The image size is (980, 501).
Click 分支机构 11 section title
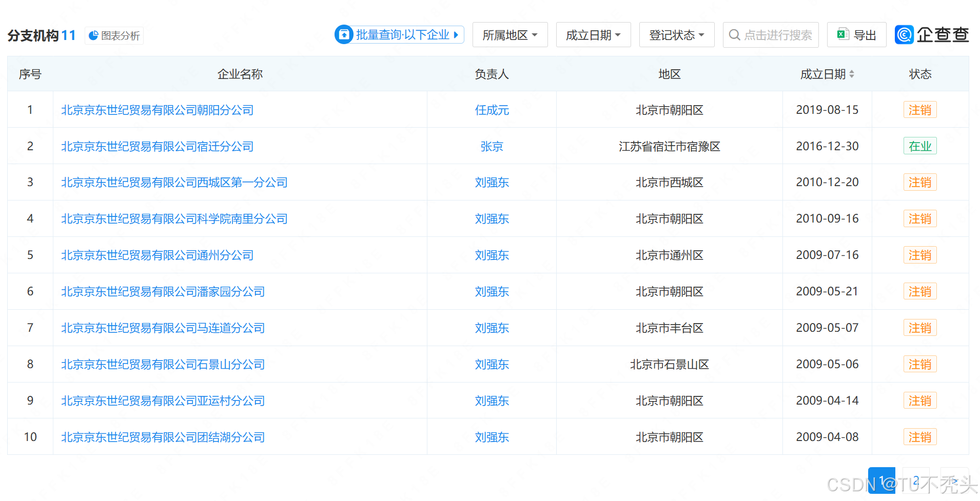click(42, 35)
